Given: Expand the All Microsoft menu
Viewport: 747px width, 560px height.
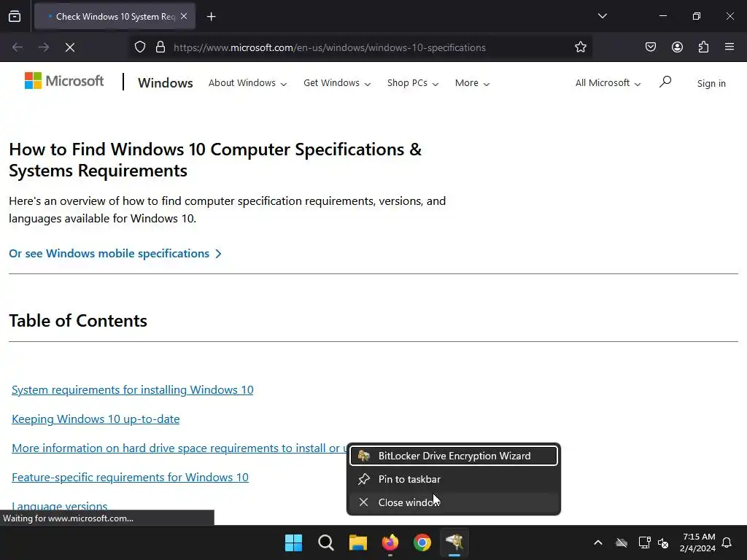Looking at the screenshot, I should coord(608,83).
